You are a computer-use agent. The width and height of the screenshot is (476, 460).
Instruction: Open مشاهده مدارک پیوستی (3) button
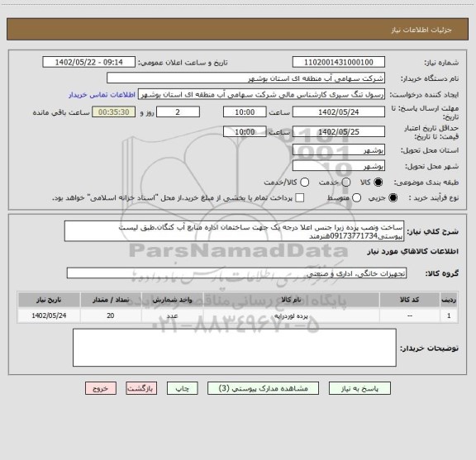click(x=263, y=388)
